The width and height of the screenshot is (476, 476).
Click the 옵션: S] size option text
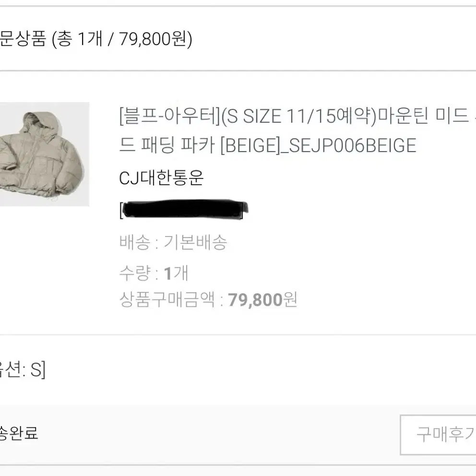pyautogui.click(x=23, y=369)
